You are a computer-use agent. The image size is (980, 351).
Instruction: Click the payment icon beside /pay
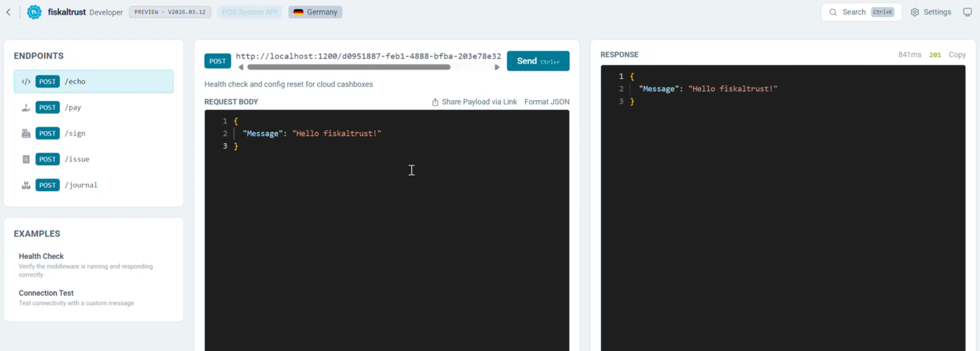(x=26, y=107)
